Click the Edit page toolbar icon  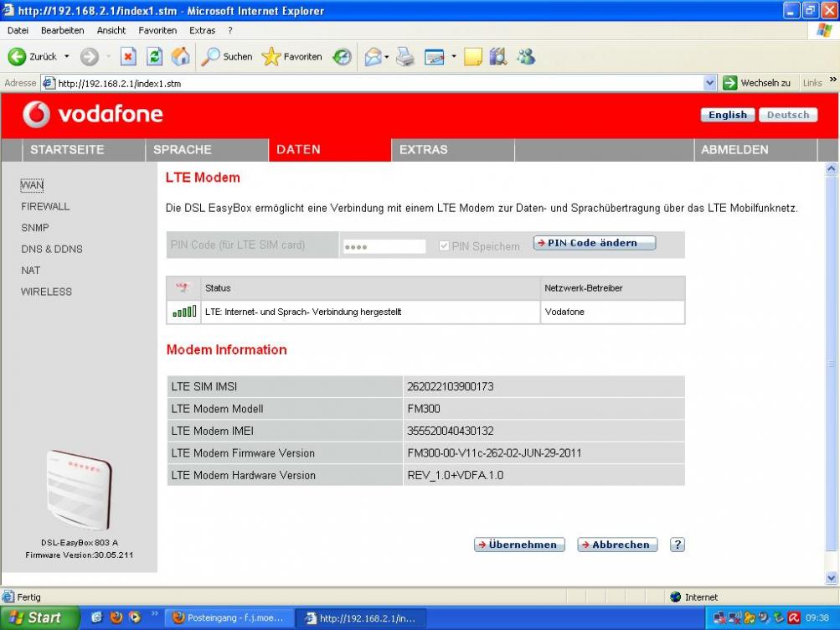click(434, 56)
